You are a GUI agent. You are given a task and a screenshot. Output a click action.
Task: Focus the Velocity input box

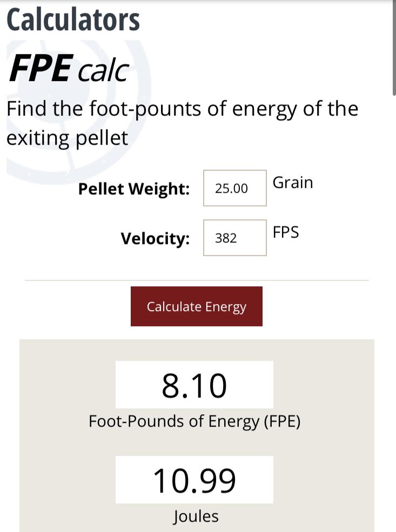234,238
